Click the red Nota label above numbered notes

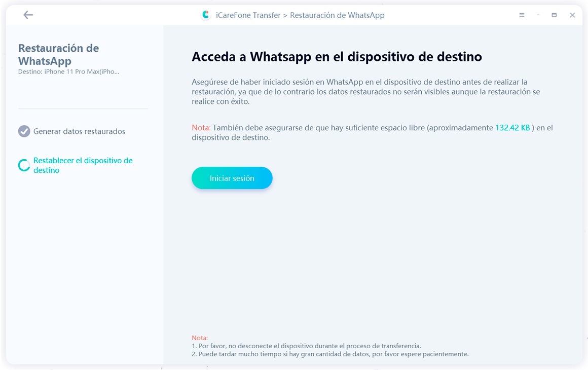click(x=200, y=338)
